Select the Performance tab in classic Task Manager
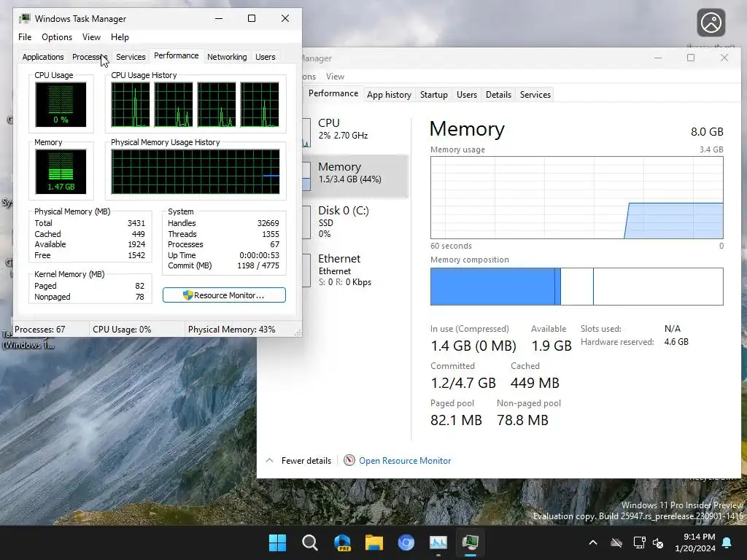Viewport: 747px width, 560px height. tap(176, 55)
